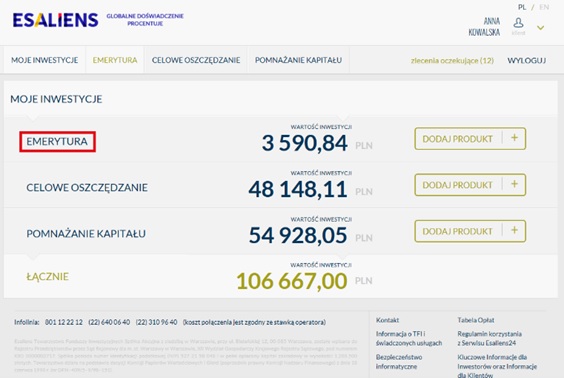
Task: Select Emerytura value 3 590,84
Action: [305, 143]
